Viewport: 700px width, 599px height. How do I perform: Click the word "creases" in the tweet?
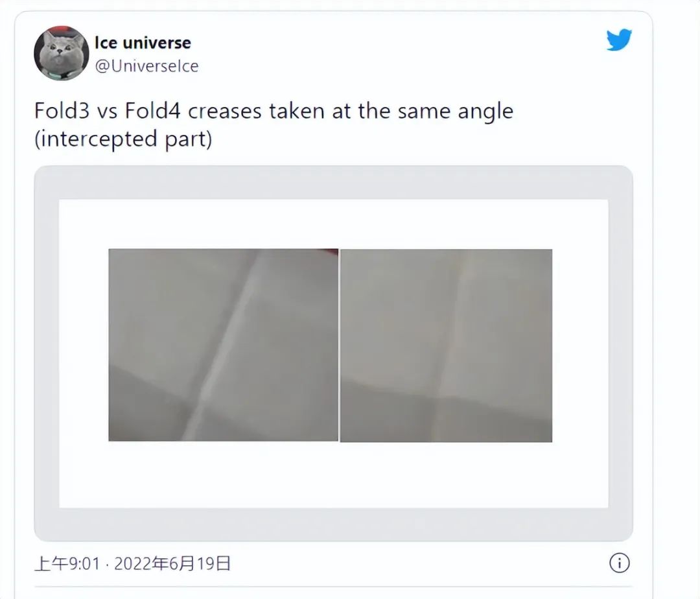(x=224, y=111)
